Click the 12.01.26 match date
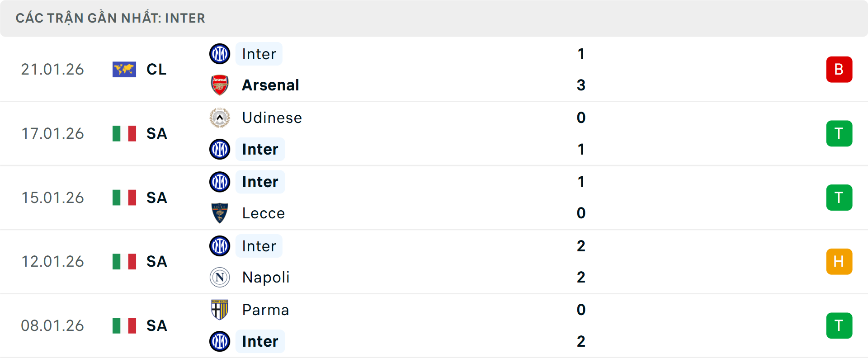This screenshot has width=868, height=358. pyautogui.click(x=52, y=261)
